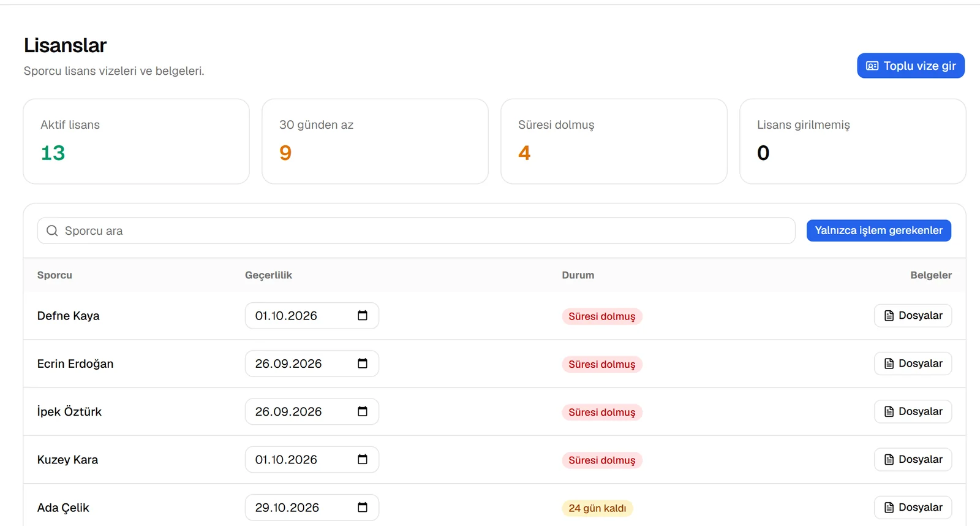Open the calendar picker for Kuzey Kara
This screenshot has height=526, width=980.
(363, 459)
